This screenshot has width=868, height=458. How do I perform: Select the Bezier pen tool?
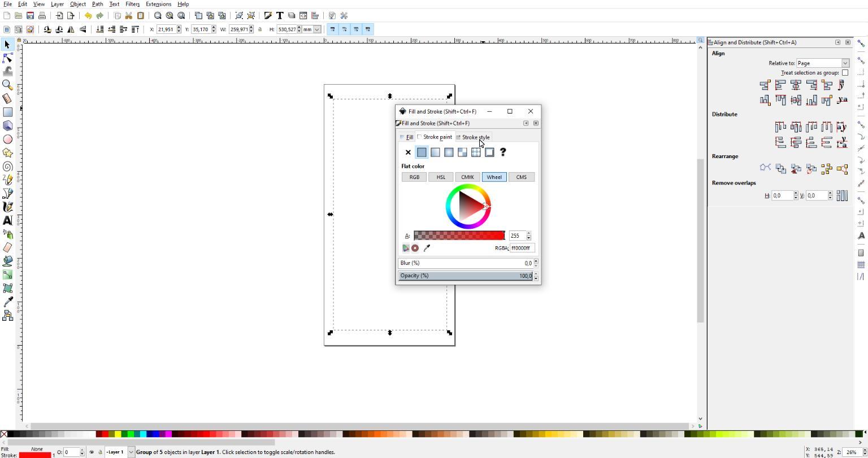click(7, 193)
